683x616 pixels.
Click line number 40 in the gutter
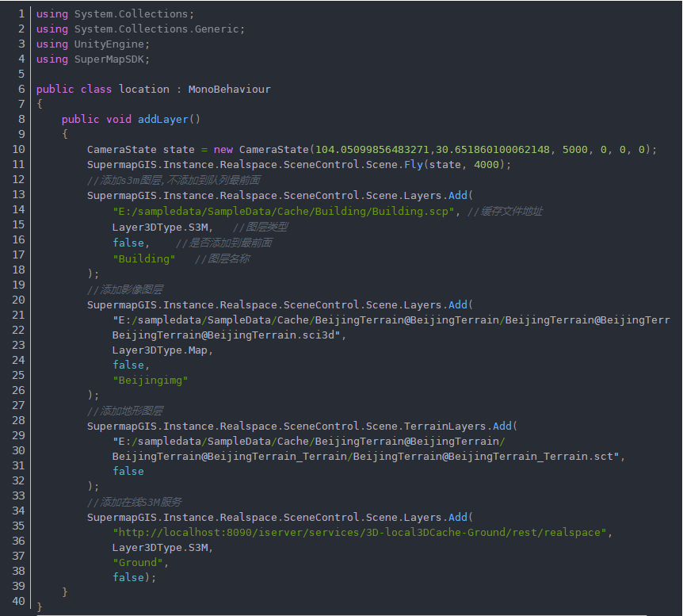pyautogui.click(x=18, y=601)
